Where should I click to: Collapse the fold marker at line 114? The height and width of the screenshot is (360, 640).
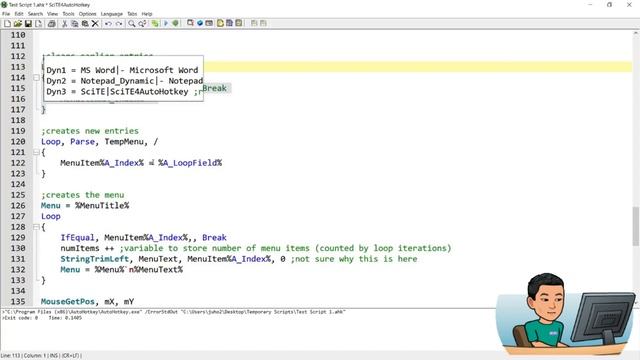click(36, 78)
